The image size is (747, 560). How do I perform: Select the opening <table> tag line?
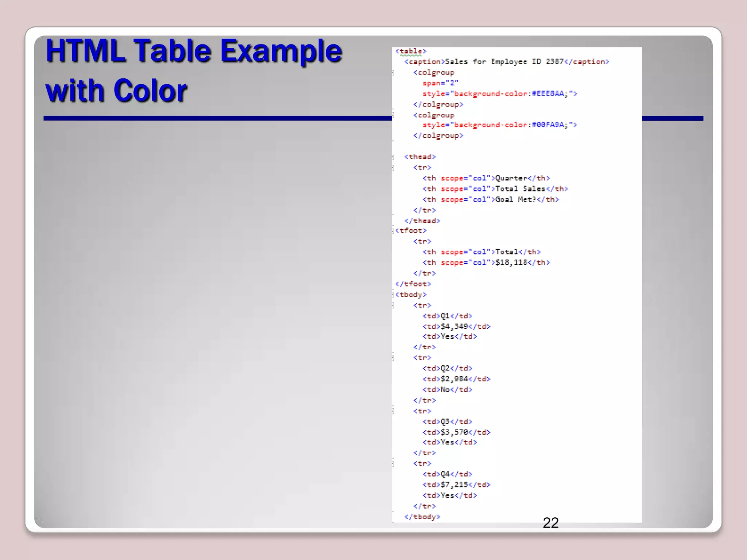[x=411, y=51]
